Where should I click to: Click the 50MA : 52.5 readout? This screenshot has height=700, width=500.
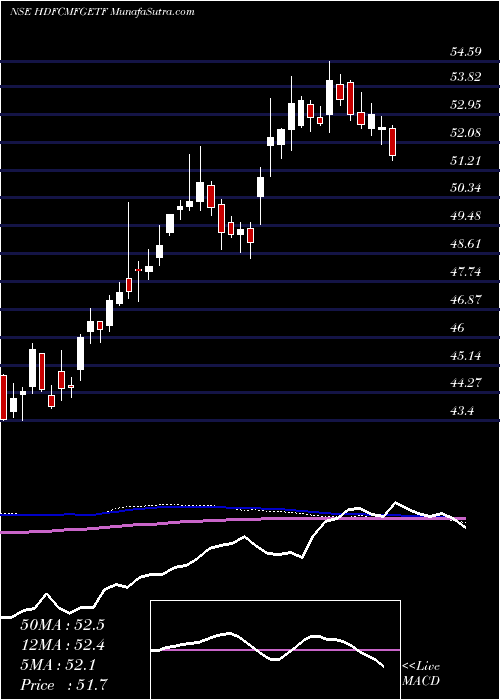point(62,625)
